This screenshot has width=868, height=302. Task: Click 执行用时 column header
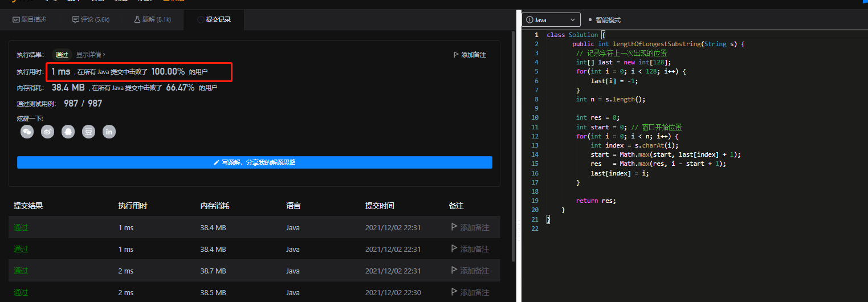[x=133, y=206]
